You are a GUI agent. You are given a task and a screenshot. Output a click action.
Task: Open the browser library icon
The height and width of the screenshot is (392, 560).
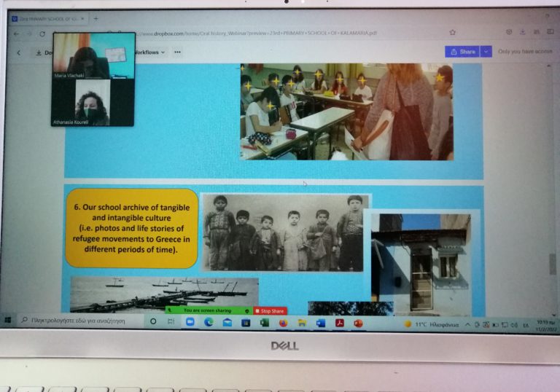(537, 32)
